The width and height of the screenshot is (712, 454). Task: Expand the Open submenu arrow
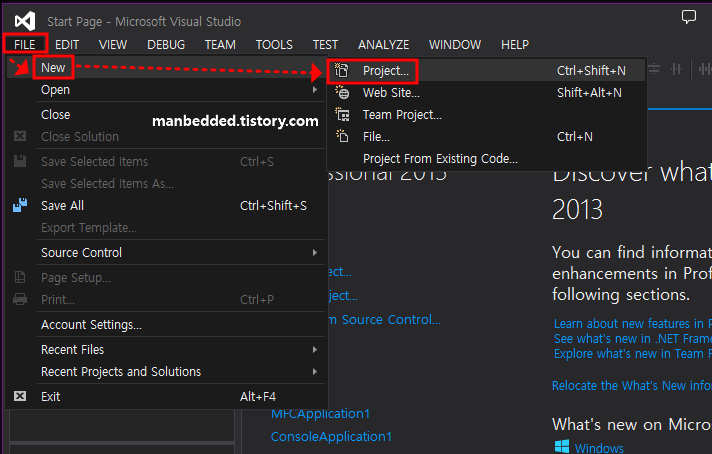(315, 90)
